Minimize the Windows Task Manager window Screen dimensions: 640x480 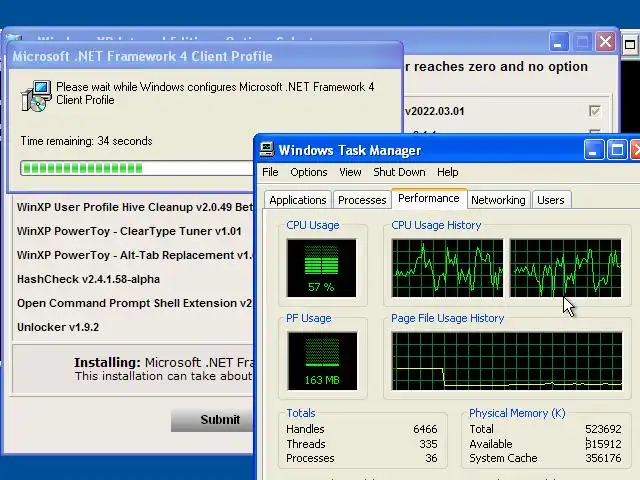(x=593, y=150)
